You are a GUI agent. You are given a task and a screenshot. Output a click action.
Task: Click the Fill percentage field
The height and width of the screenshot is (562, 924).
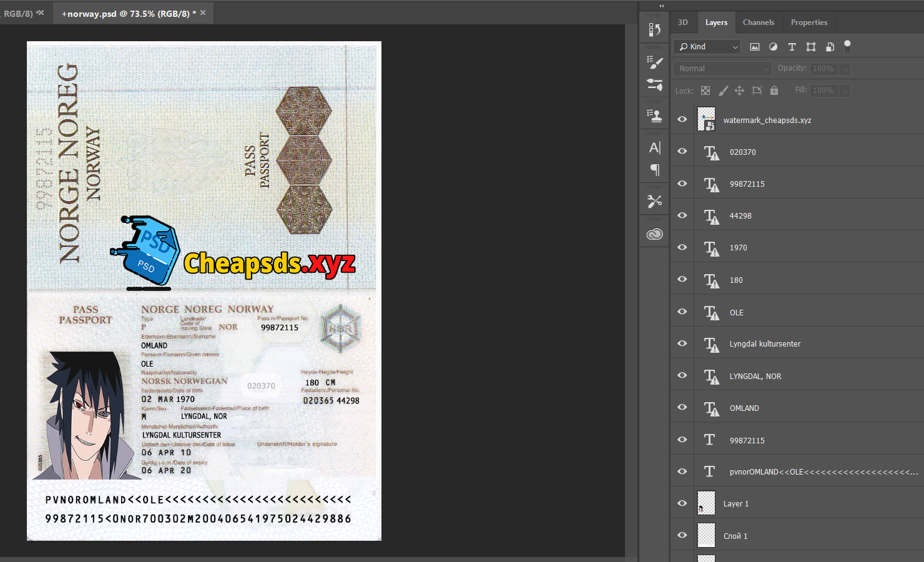[823, 91]
